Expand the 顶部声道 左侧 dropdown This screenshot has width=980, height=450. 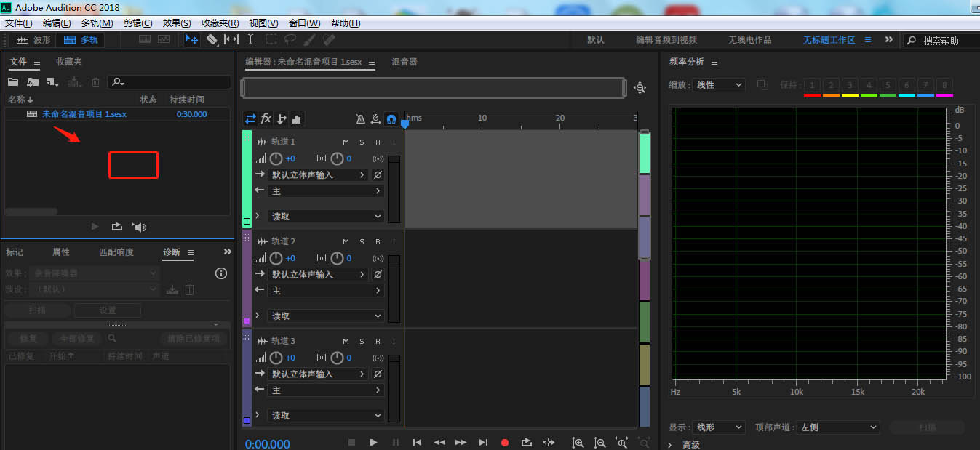837,427
